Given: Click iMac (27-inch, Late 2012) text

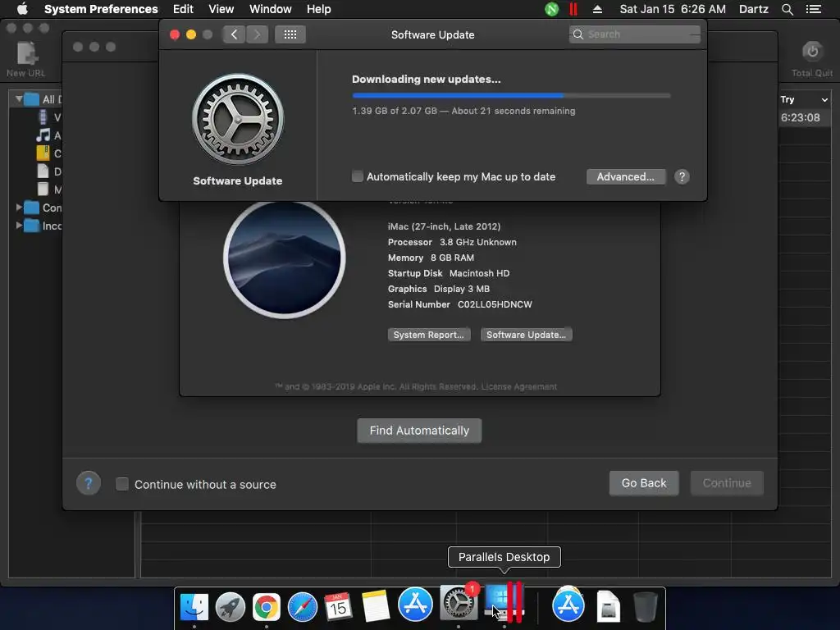Looking at the screenshot, I should [x=444, y=226].
